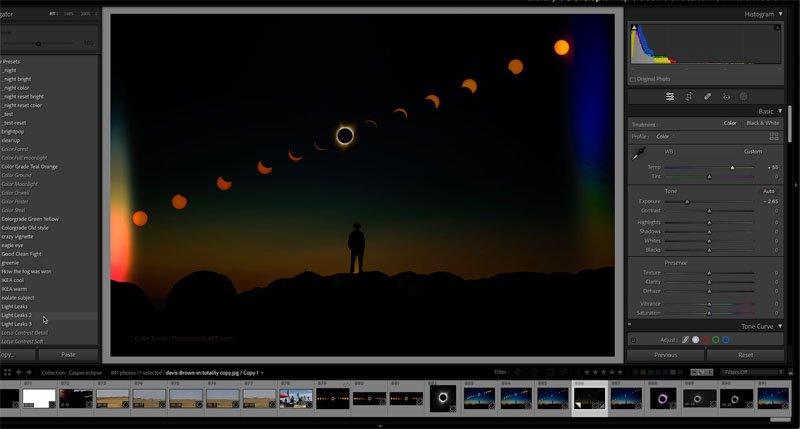Select filmstrip thumbnail 882 eclipse corona

point(442,398)
